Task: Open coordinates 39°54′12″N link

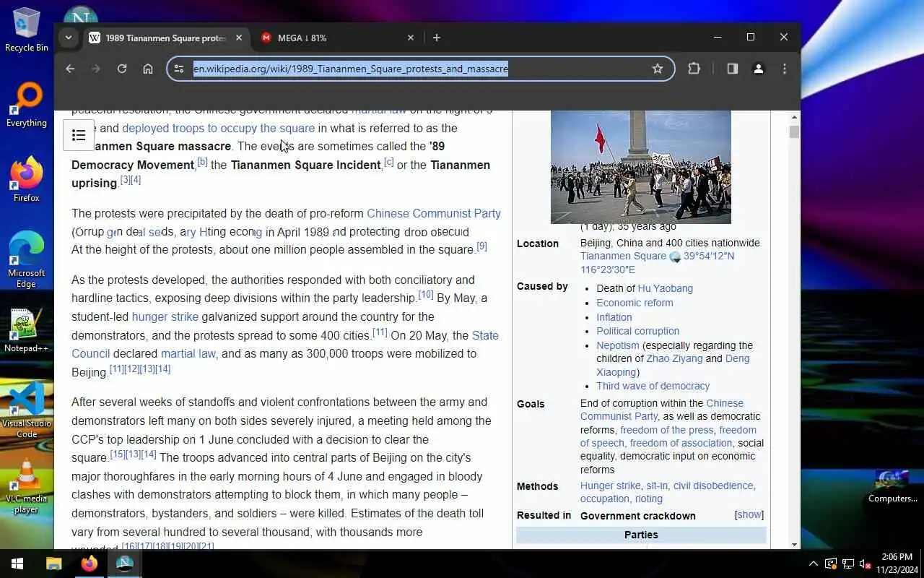Action: click(x=710, y=256)
